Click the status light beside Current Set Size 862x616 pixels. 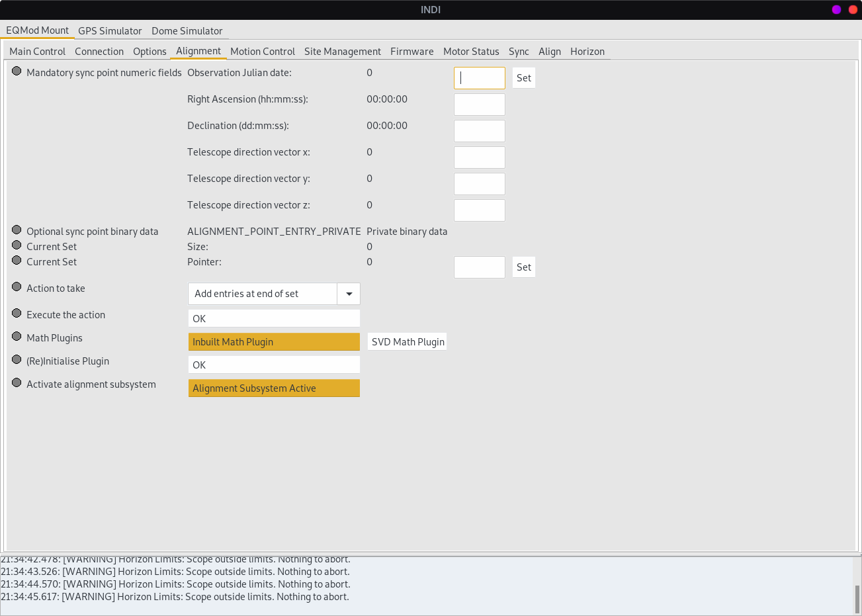pos(17,245)
